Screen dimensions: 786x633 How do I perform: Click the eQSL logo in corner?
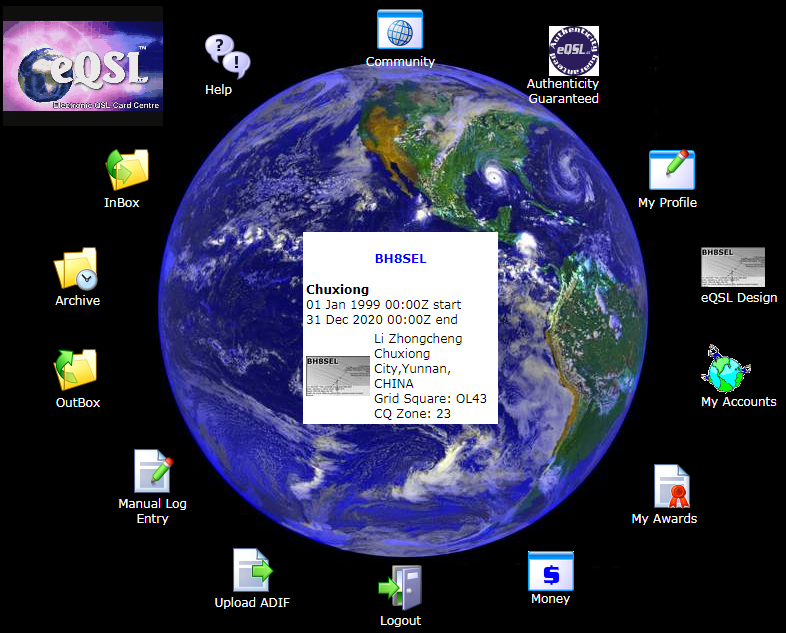point(83,65)
